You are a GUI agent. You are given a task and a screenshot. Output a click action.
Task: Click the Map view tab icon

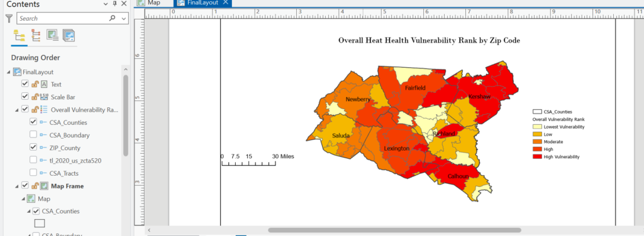(142, 3)
